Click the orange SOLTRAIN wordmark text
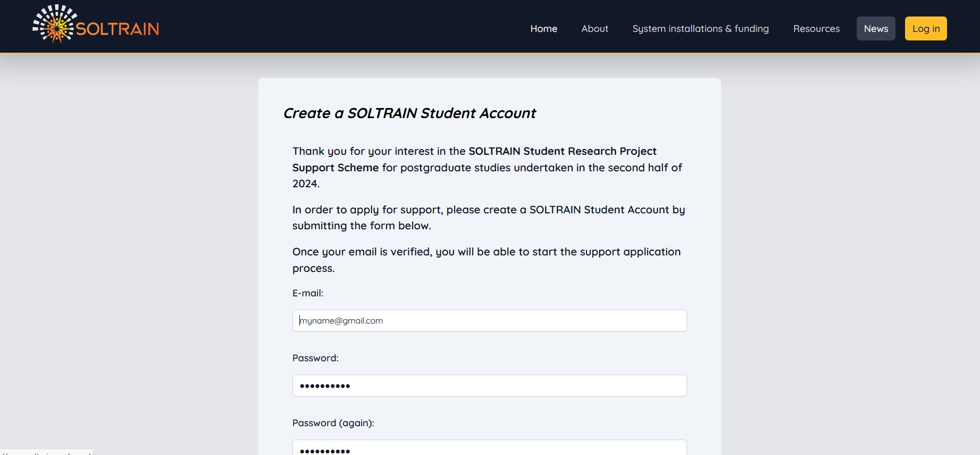This screenshot has width=980, height=455. point(118,29)
